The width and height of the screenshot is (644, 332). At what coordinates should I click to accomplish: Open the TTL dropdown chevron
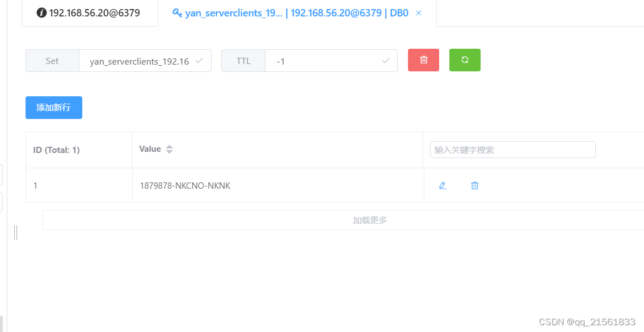tap(385, 60)
